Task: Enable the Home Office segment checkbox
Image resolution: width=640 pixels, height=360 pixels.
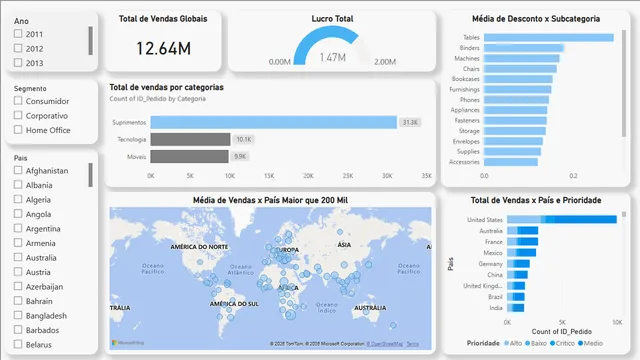Action: tap(18, 129)
